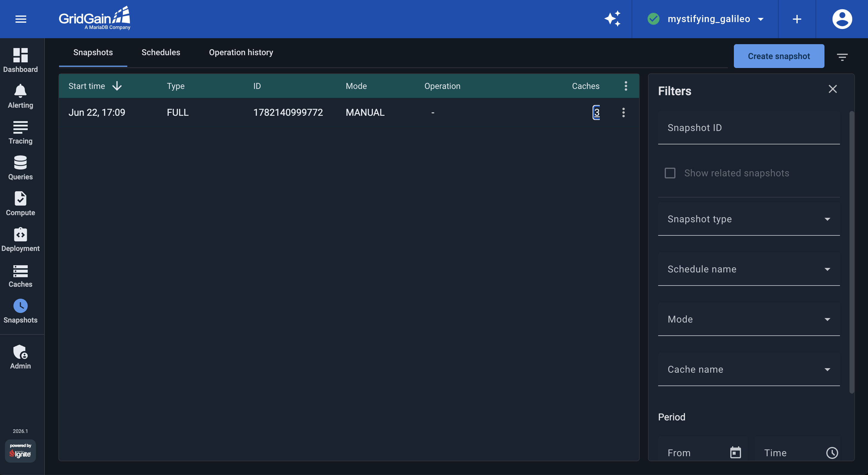The image size is (868, 475).
Task: Click the 1782140999772 ID cell
Action: (288, 112)
